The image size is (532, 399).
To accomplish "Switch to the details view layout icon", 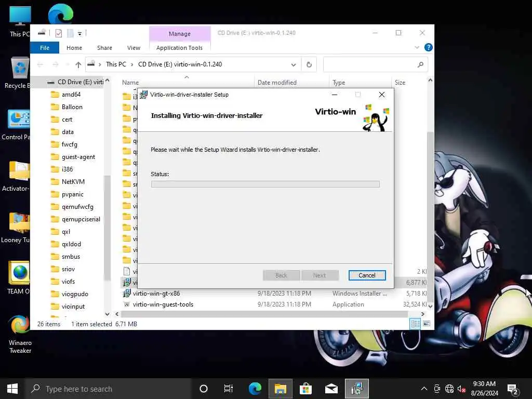I will tap(415, 324).
